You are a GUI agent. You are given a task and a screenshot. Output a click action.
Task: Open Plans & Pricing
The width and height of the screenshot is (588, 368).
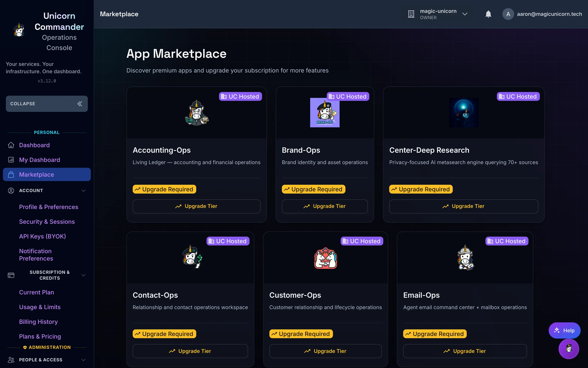[x=40, y=336]
